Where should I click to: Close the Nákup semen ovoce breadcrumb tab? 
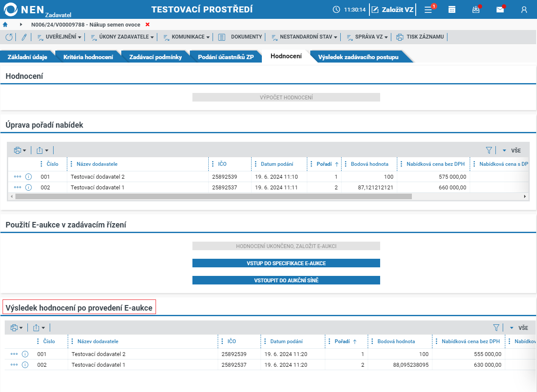tap(147, 25)
